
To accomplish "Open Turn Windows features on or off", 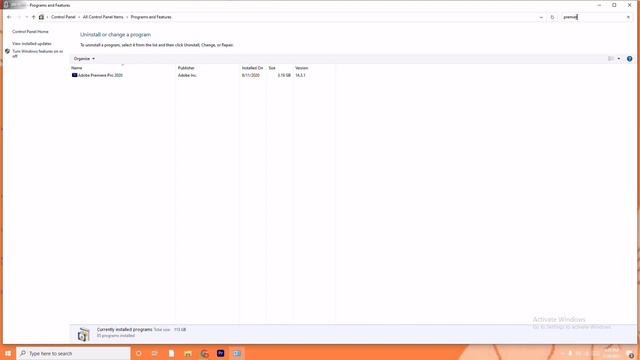I will click(38, 53).
